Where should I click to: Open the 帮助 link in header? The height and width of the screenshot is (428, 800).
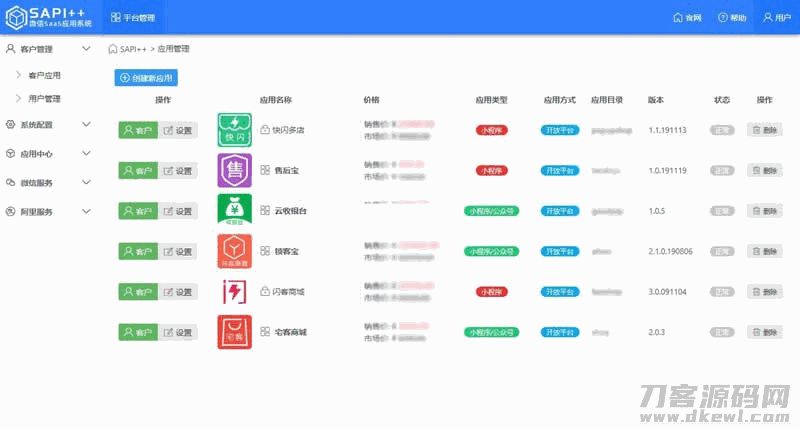732,18
